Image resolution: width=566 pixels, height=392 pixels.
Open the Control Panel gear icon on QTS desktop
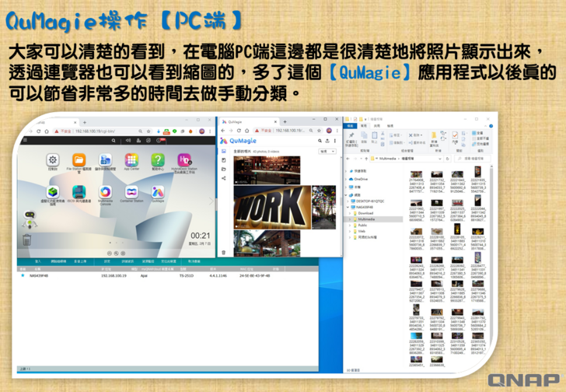pos(53,160)
